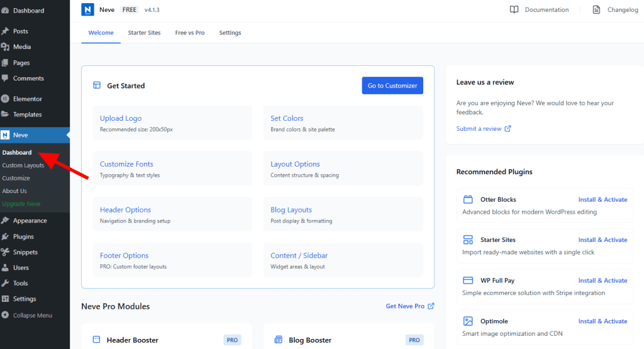Click the Neve Pro Modules heading
This screenshot has height=349, width=644.
[116, 306]
